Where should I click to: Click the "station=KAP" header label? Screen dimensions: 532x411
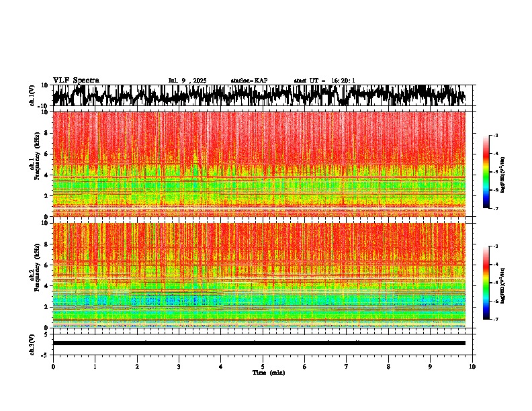click(x=249, y=81)
